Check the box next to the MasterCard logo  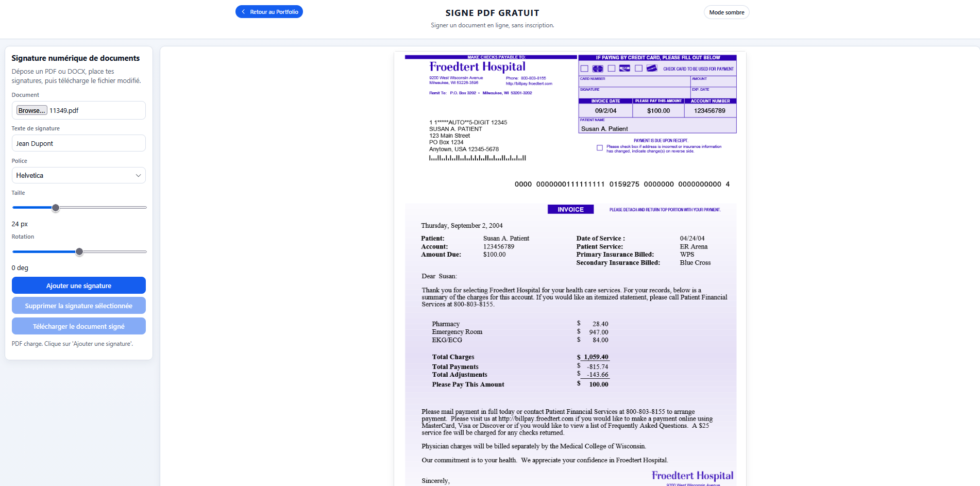(584, 68)
